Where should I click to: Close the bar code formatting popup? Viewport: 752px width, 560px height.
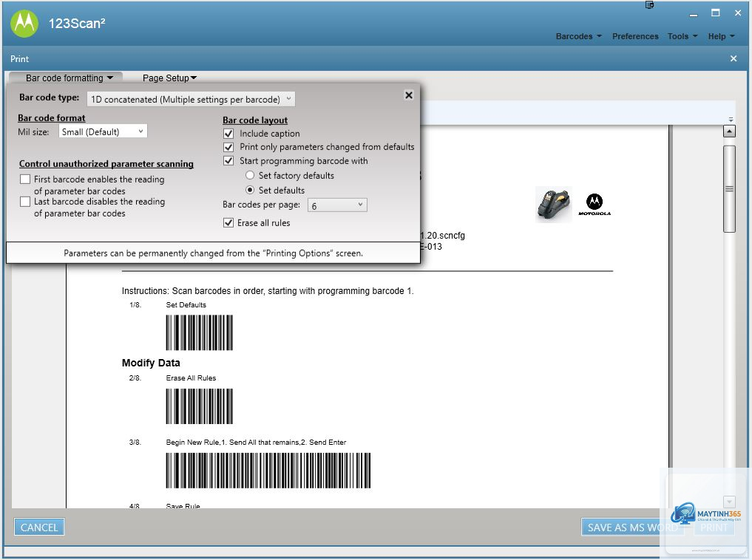[409, 95]
